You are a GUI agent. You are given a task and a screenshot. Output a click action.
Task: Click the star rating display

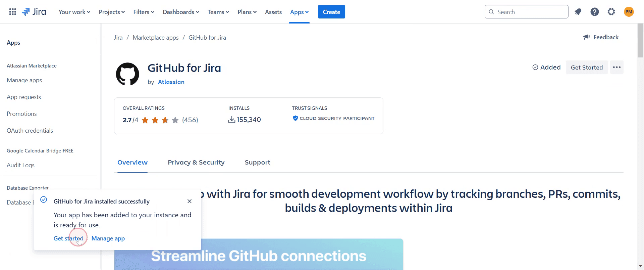click(x=160, y=120)
